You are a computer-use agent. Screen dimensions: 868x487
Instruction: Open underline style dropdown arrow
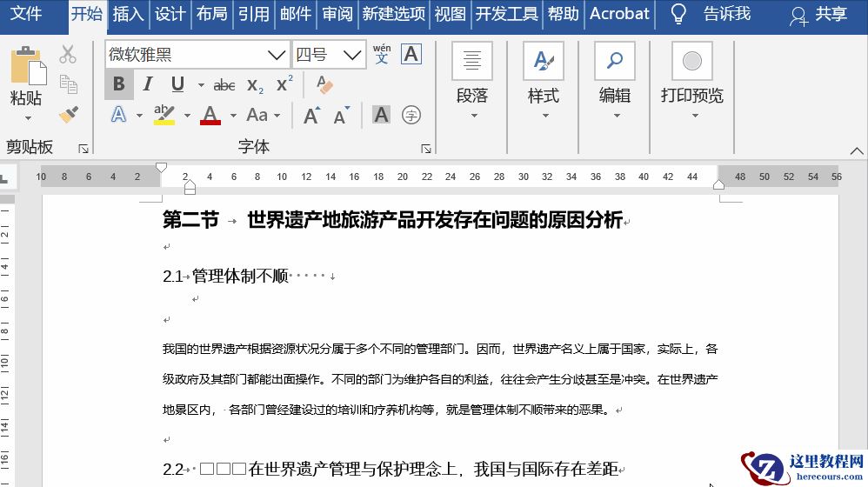pos(201,85)
